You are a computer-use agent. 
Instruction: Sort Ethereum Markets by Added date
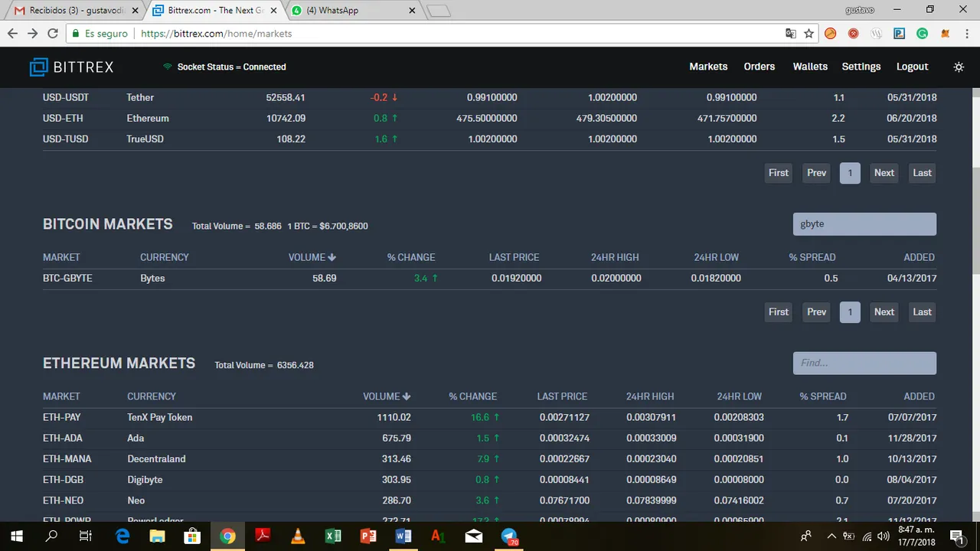tap(919, 396)
